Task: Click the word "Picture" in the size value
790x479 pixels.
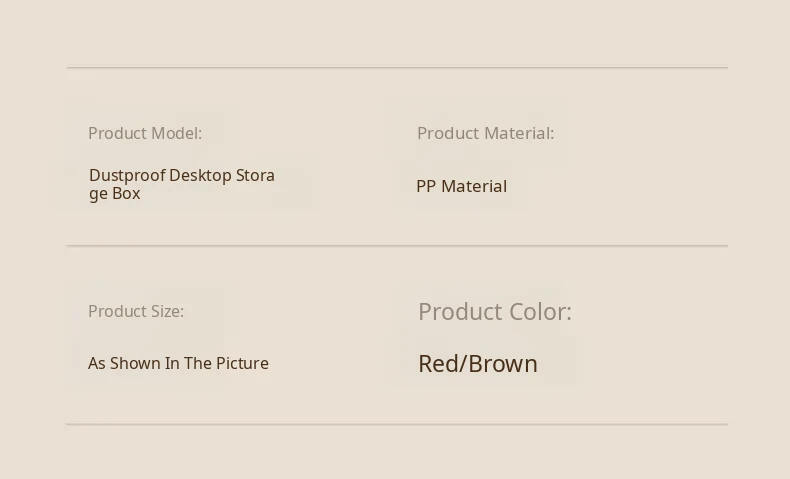Action: (240, 363)
